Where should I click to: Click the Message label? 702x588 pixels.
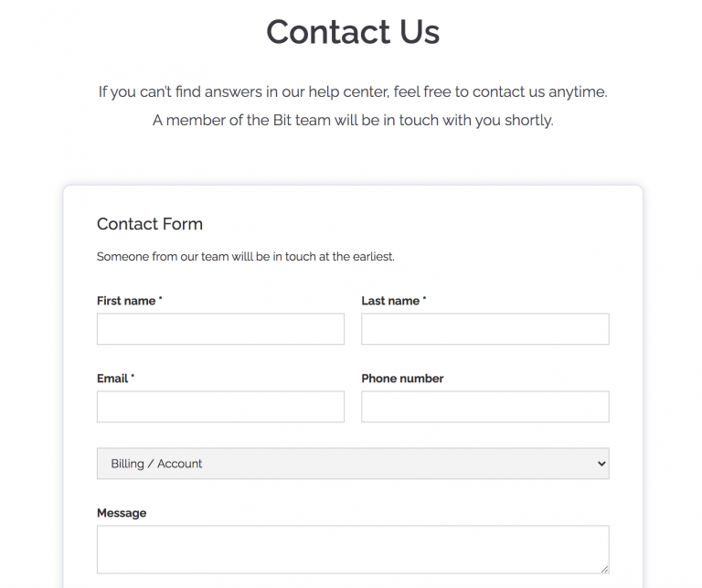click(x=122, y=513)
